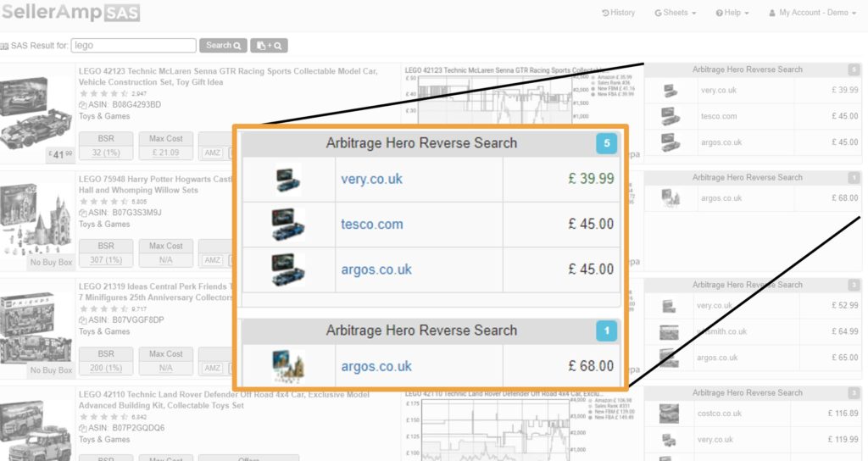Open the LEGO 42110 price history chart
This screenshot has width=868, height=461.
click(x=495, y=429)
